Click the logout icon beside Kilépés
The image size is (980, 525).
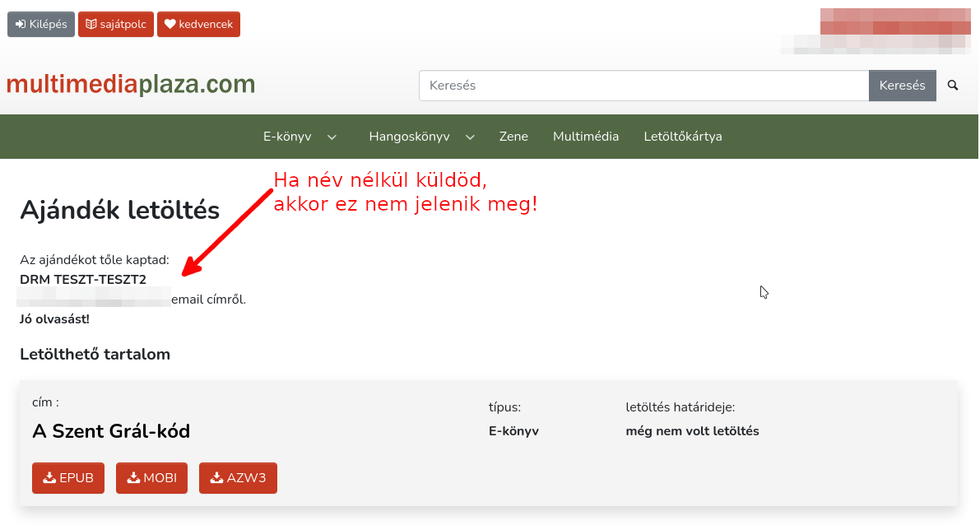point(21,25)
